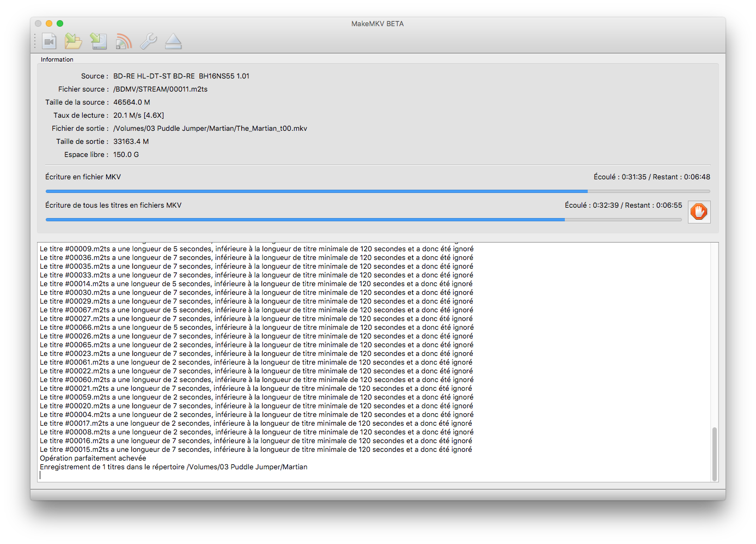Click the "Opération parfaitement achevée" log line
The image size is (756, 544).
pyautogui.click(x=93, y=458)
